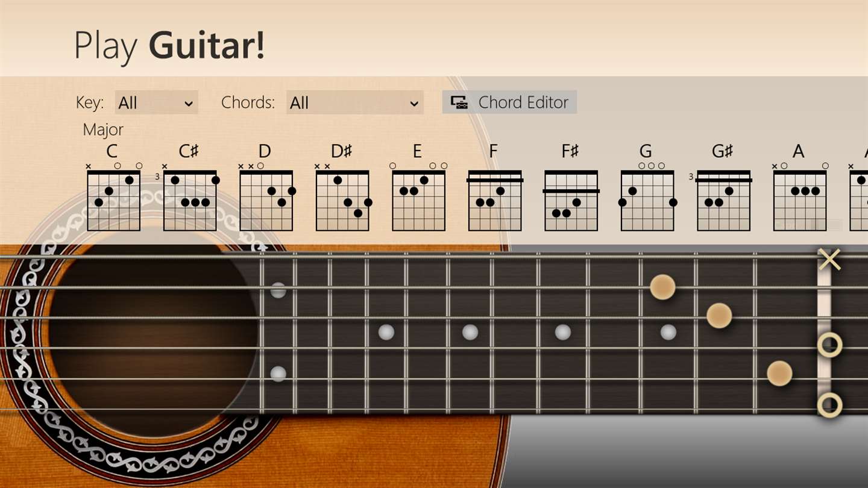Click the tan finger dot on second string
This screenshot has height=488, width=868.
tap(662, 287)
